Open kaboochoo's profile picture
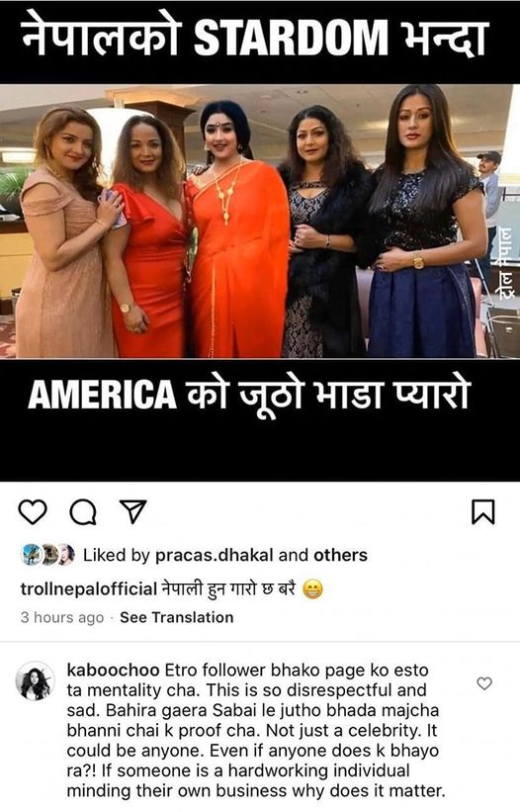The image size is (520, 812). tap(36, 680)
